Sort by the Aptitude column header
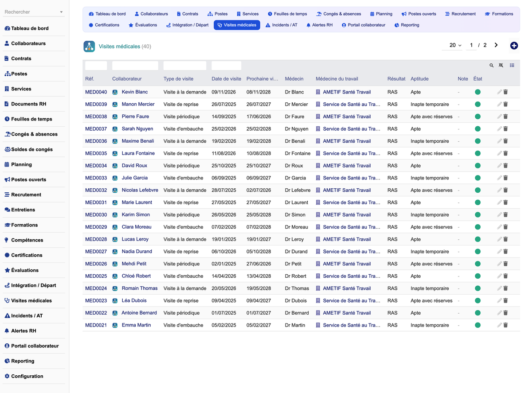The image size is (532, 393). [419, 79]
